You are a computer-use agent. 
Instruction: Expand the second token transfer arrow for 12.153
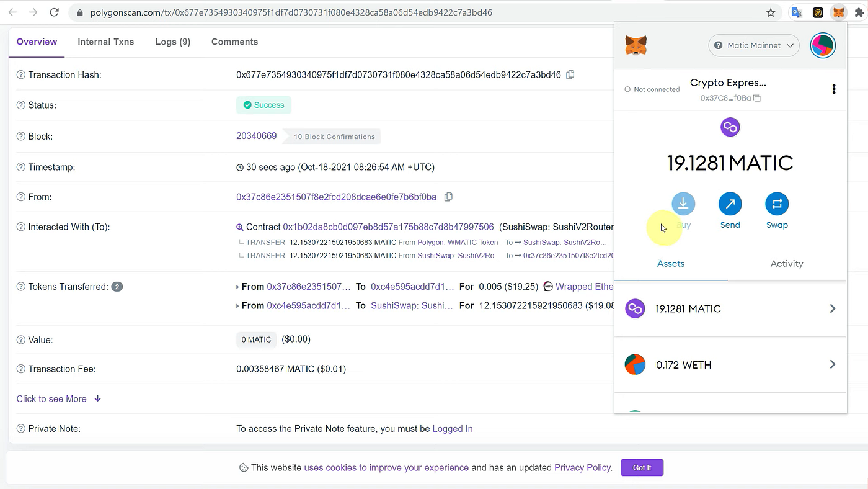(237, 306)
